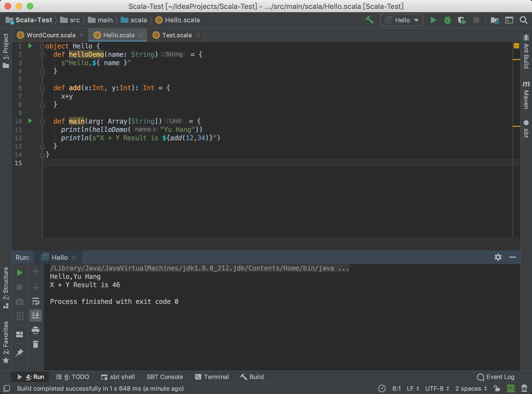This screenshot has width=532, height=394.
Task: Open the Maven side panel
Action: 526,95
